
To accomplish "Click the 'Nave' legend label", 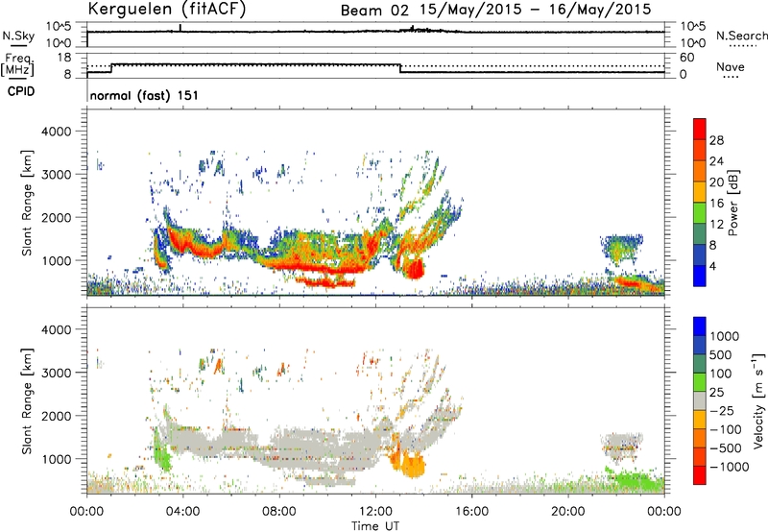I will pyautogui.click(x=731, y=67).
